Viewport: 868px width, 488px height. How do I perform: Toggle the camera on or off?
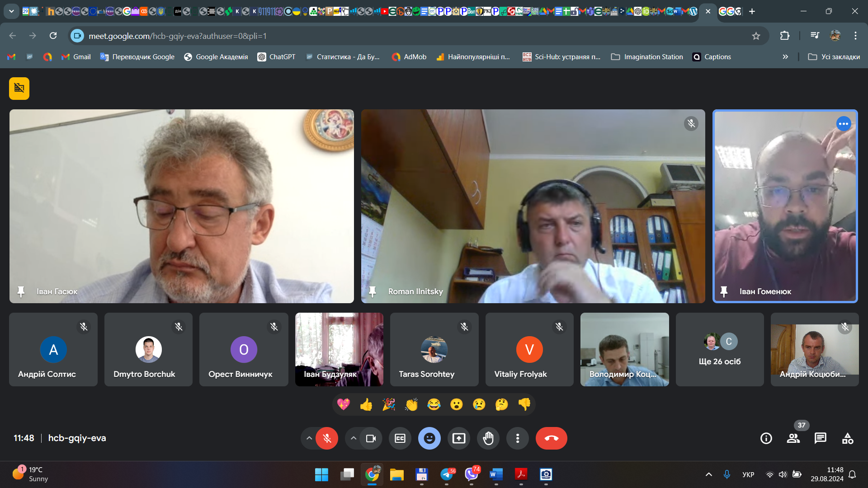371,438
